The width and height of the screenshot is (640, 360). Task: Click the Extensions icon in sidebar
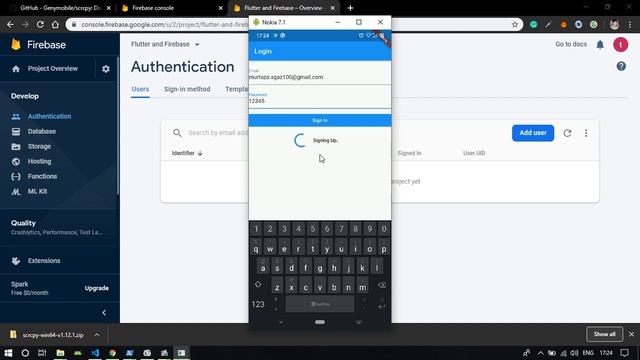(16, 261)
